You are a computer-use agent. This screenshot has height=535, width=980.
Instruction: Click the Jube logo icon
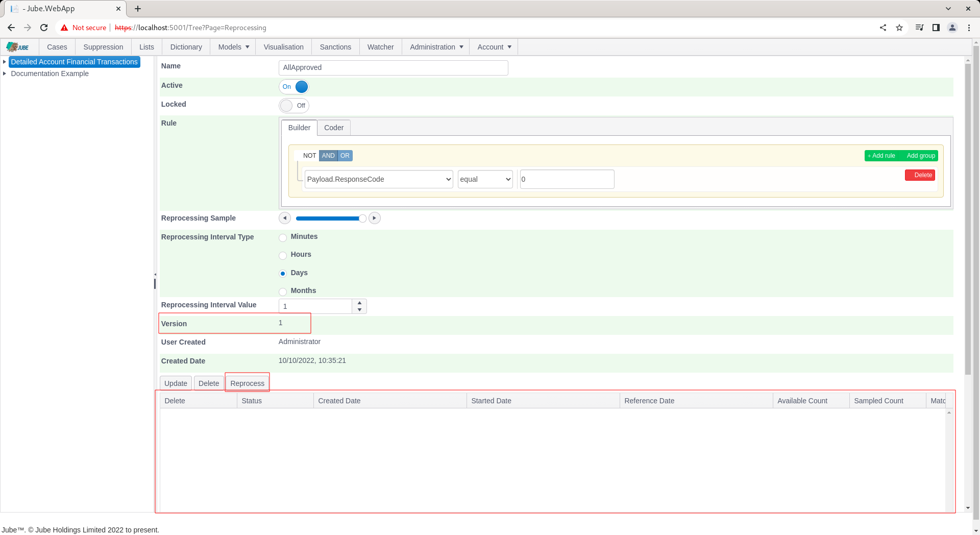click(18, 47)
